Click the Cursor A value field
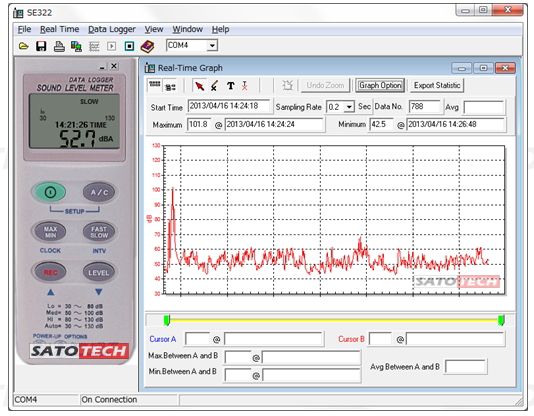This screenshot has height=416, width=534. pyautogui.click(x=197, y=339)
